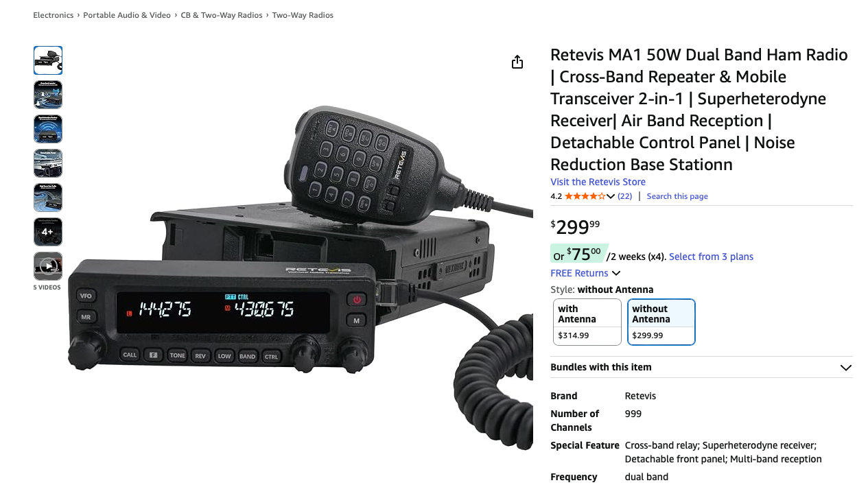Choose the 'with Antenna' style option
Image resolution: width=868 pixels, height=485 pixels.
[x=587, y=322]
